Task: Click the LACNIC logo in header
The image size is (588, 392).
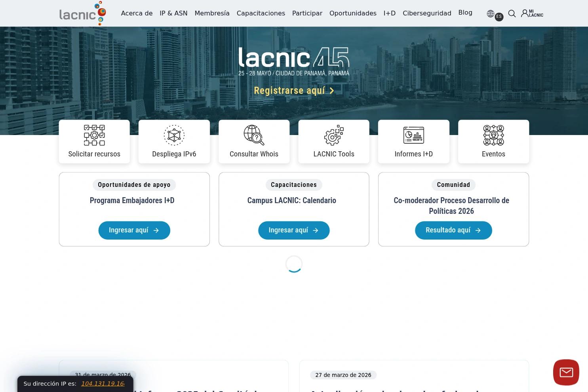Action: pos(83,13)
